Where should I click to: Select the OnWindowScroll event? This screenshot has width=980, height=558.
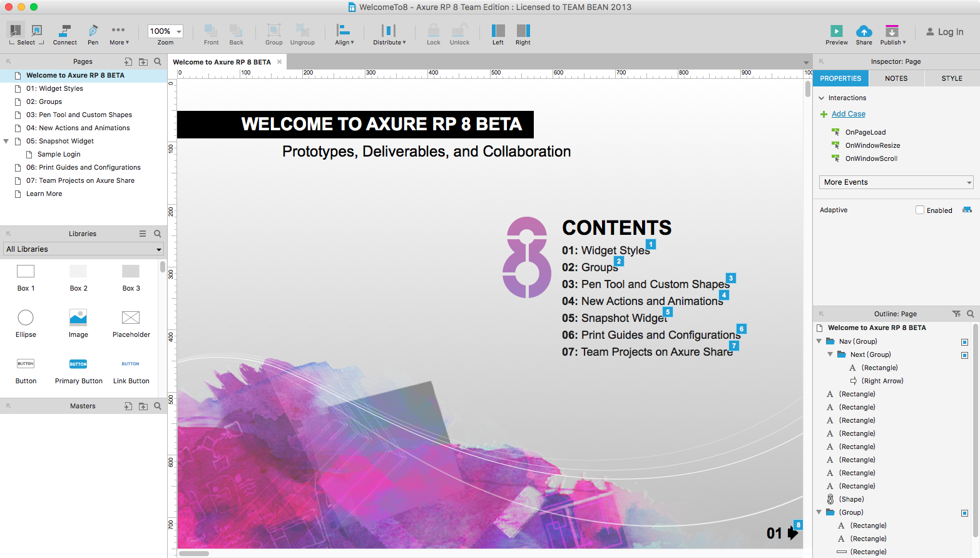pos(871,158)
